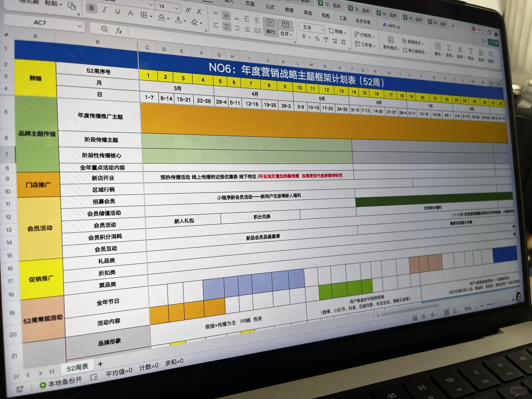
Task: Open the name box AC7 dropdown
Action: tap(79, 26)
